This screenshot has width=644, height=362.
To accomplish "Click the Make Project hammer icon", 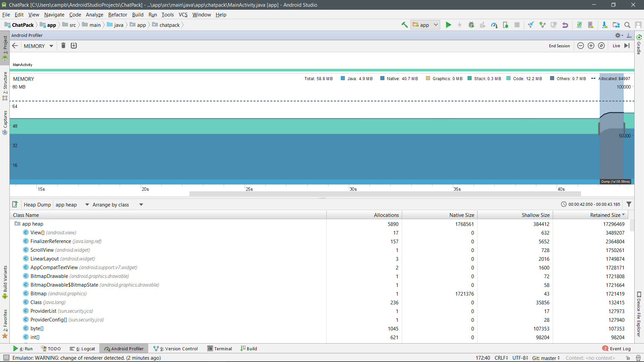I will click(405, 25).
